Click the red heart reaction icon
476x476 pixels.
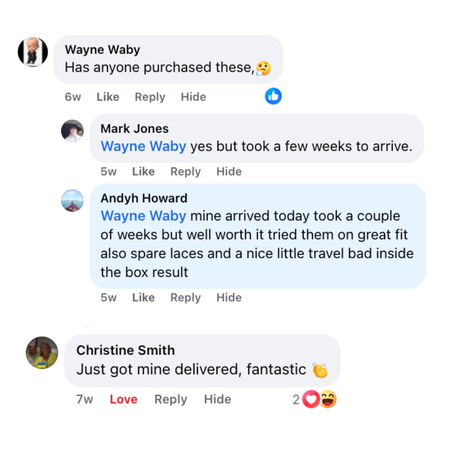311,400
